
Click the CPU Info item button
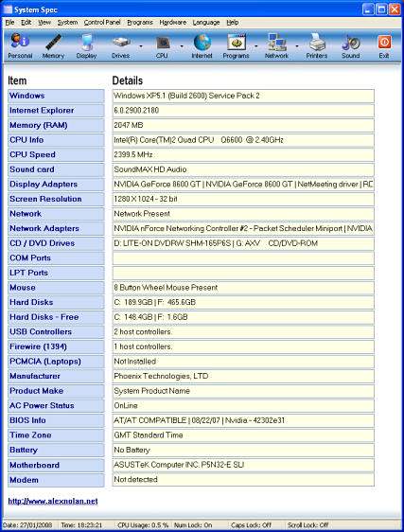(56, 140)
